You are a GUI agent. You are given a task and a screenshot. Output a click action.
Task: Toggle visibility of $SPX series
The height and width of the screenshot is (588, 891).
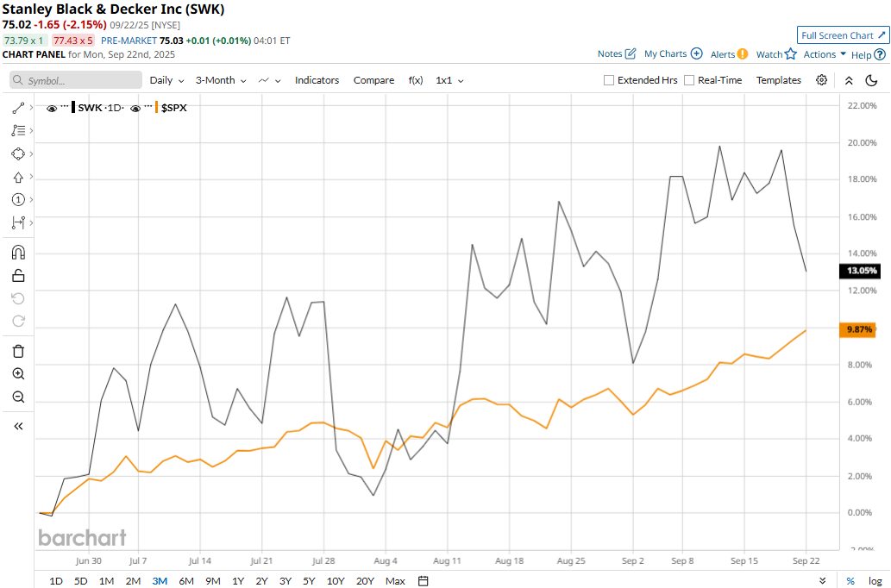tap(135, 108)
